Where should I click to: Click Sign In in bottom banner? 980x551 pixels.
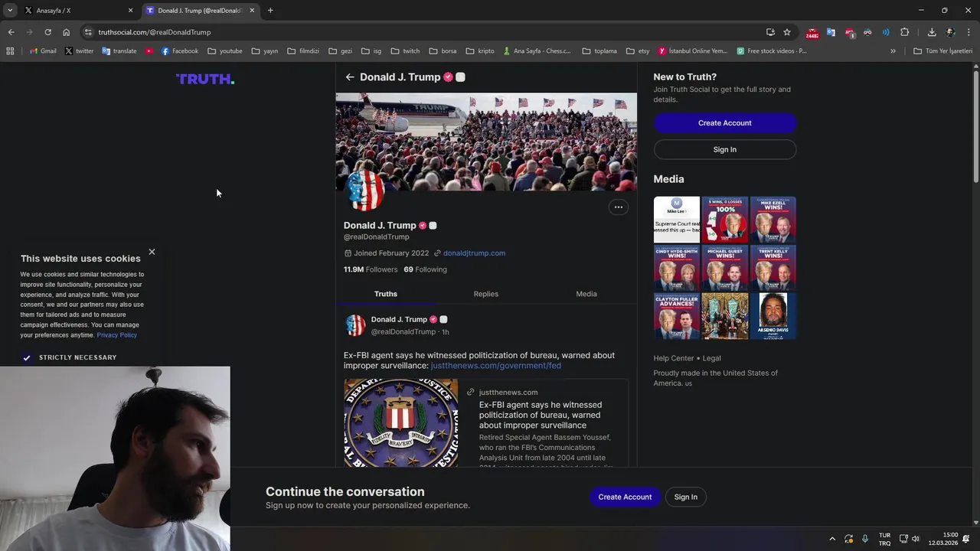(x=686, y=497)
